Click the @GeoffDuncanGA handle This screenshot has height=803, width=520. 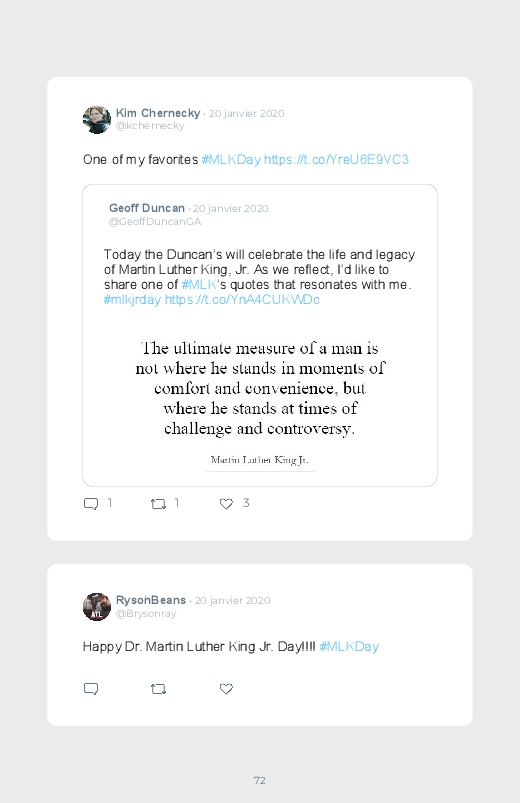[x=155, y=222]
